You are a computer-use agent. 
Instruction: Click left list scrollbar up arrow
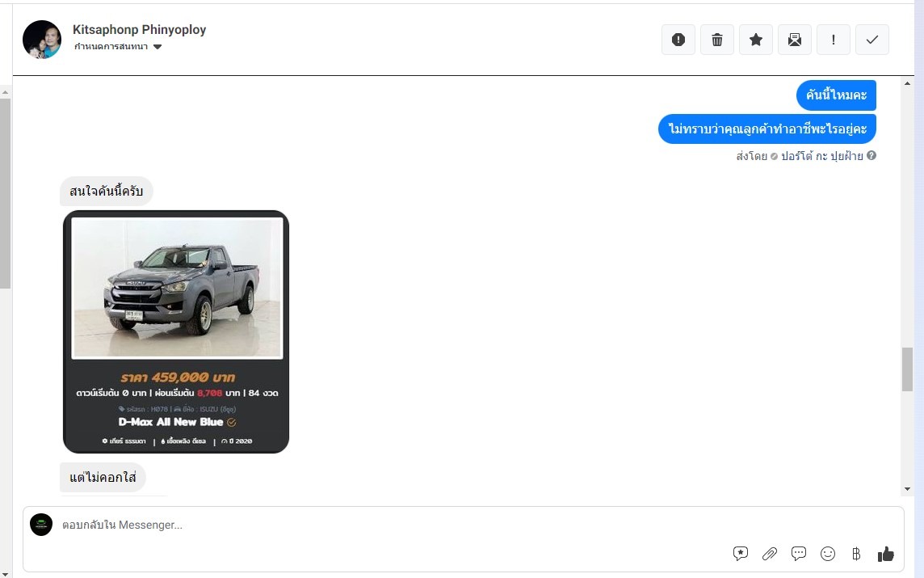[x=6, y=93]
